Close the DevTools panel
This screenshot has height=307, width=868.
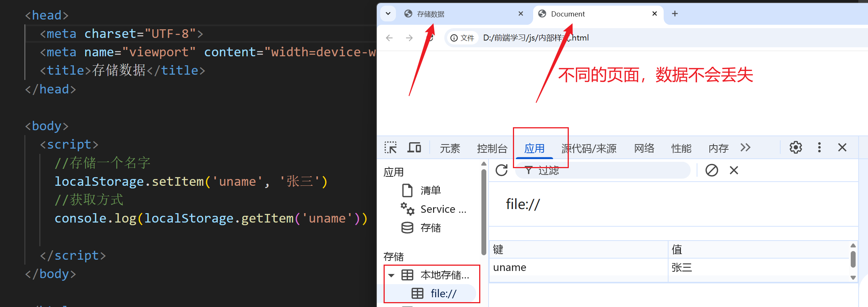click(x=843, y=147)
